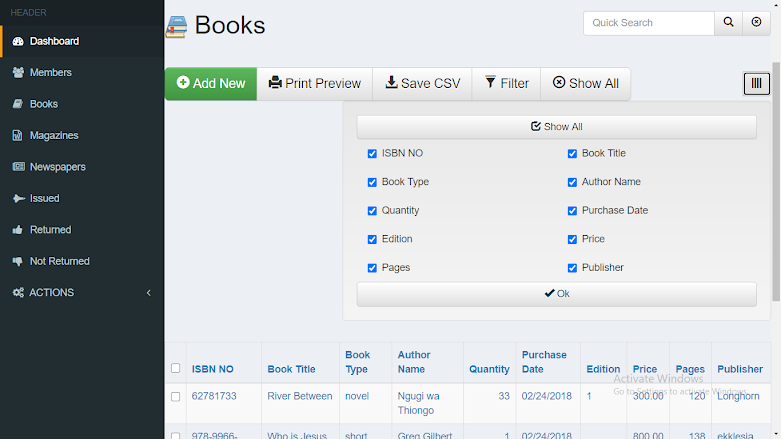Open Newspapers in the sidebar
The width and height of the screenshot is (781, 439).
click(x=82, y=167)
